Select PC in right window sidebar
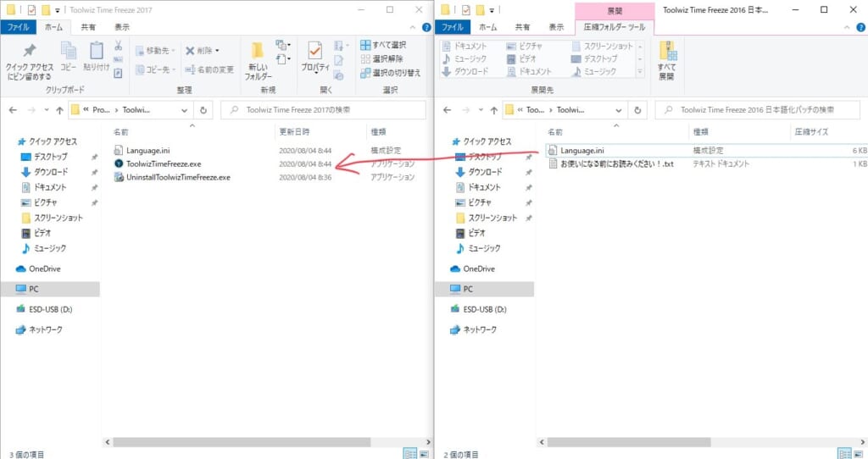 tap(484, 289)
